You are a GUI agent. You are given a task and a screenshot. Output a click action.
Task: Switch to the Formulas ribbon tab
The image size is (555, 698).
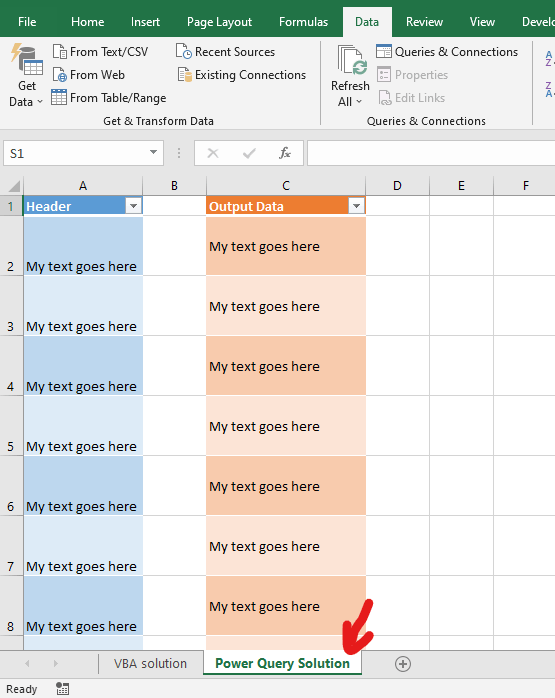[x=304, y=22]
